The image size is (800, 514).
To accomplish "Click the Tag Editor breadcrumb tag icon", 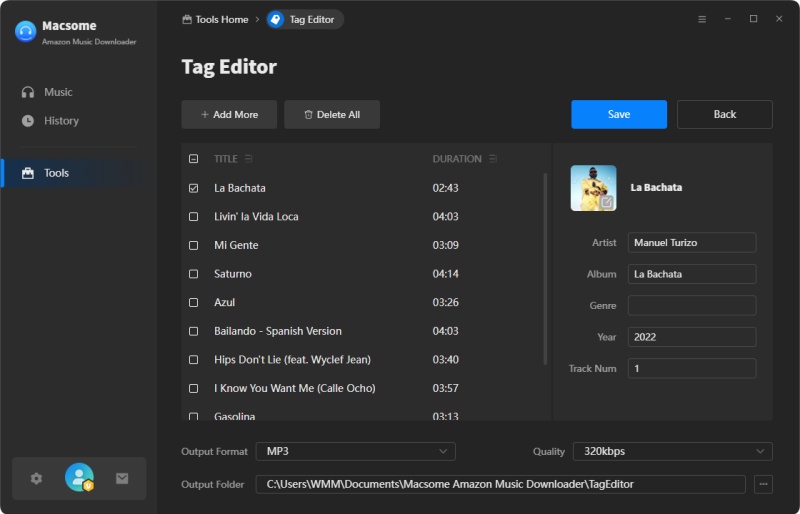I will pos(276,19).
